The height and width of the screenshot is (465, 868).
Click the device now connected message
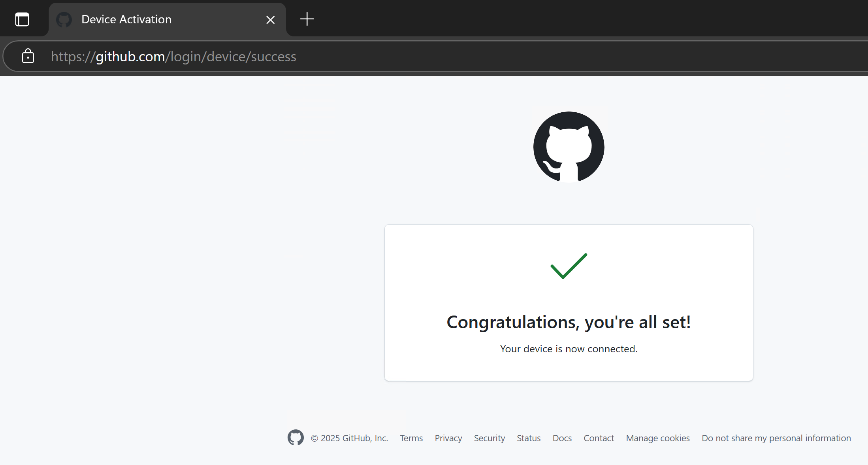click(x=569, y=349)
